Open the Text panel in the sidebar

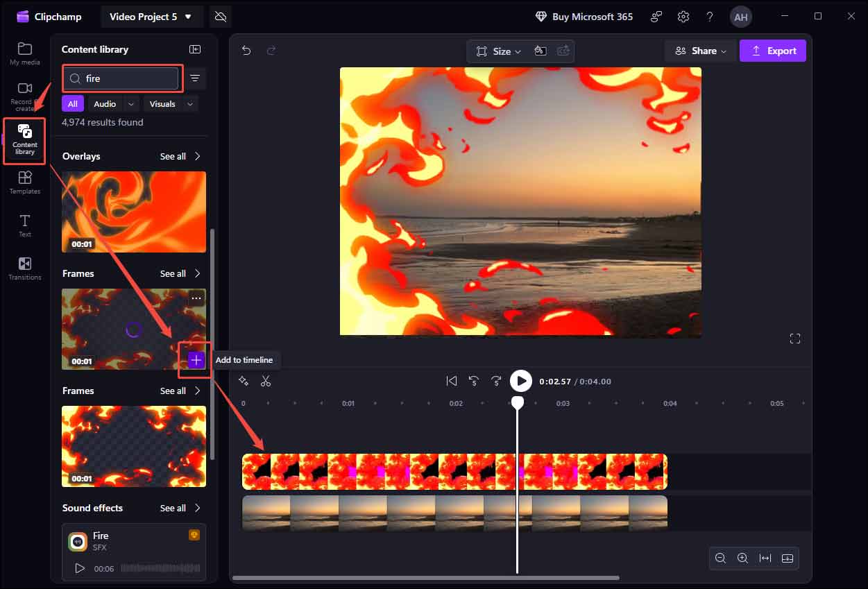coord(24,225)
